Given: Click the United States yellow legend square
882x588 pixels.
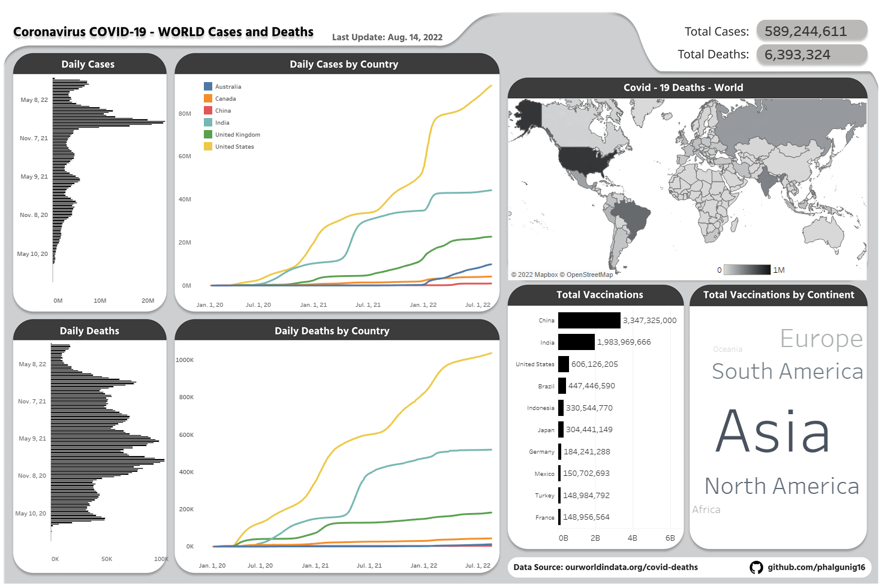Looking at the screenshot, I should pyautogui.click(x=207, y=146).
